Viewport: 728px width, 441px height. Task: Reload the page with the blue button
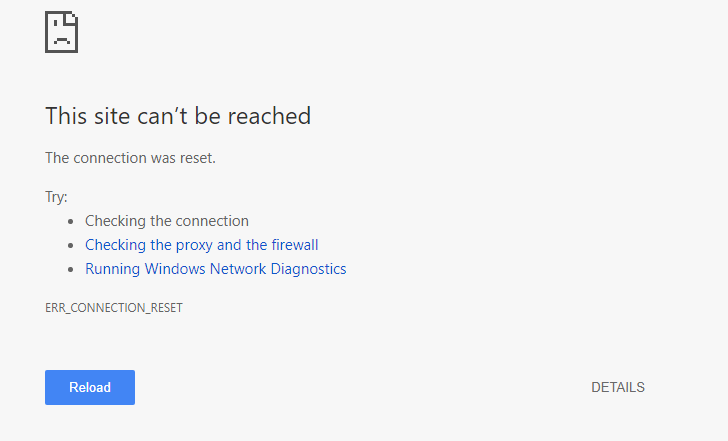[90, 388]
